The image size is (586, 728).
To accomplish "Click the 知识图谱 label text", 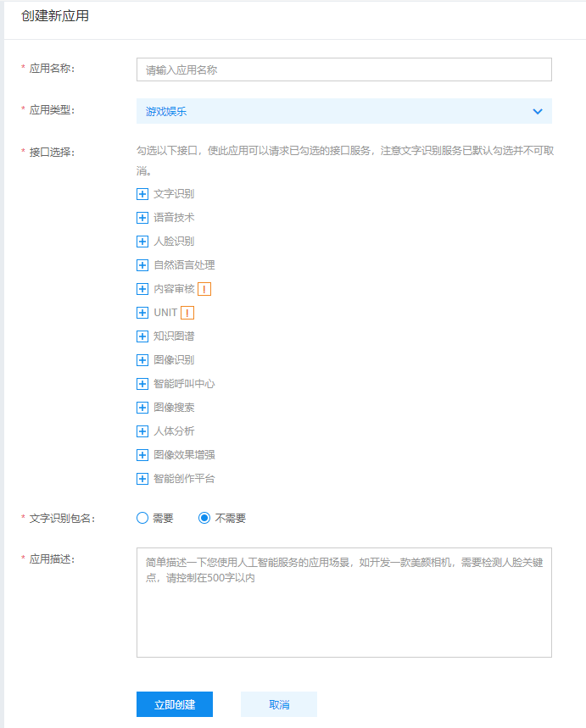I will pyautogui.click(x=174, y=336).
